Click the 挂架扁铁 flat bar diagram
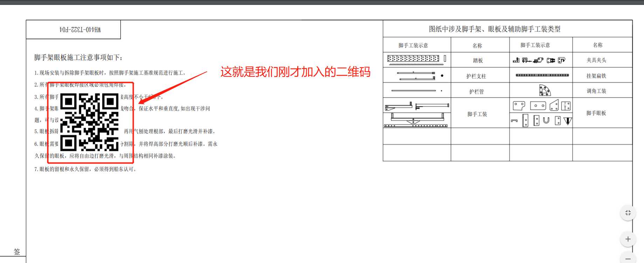The image size is (644, 263). [542, 75]
